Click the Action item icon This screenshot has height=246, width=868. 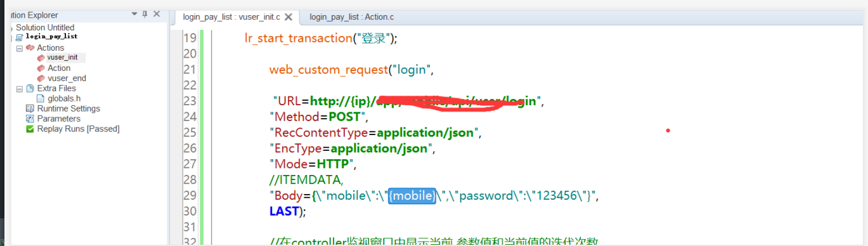click(x=41, y=68)
